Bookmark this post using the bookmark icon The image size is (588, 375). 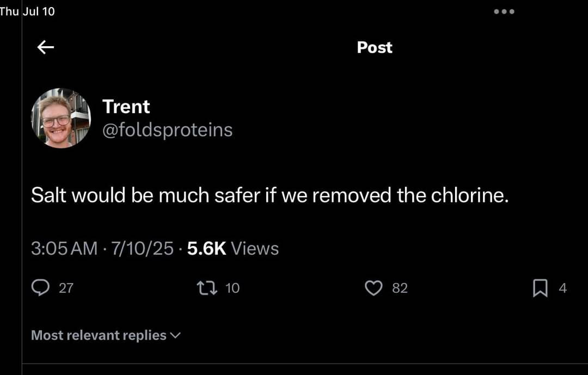(x=540, y=288)
